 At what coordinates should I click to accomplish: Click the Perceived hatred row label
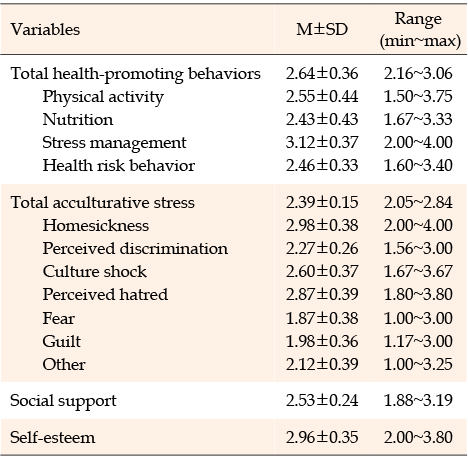tap(105, 295)
